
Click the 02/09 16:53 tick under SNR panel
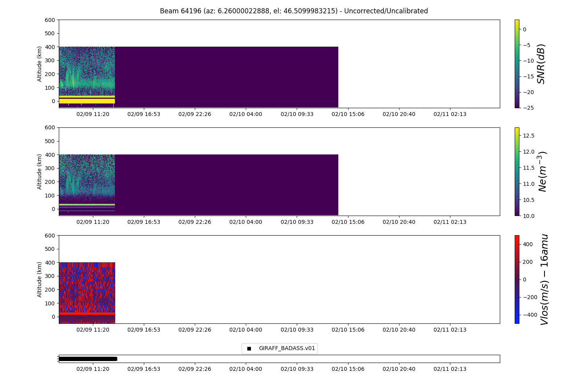point(144,114)
